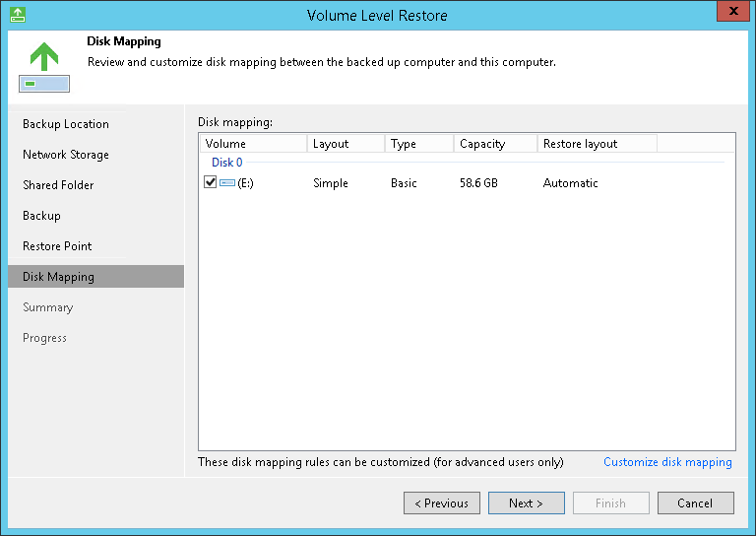Cancel the volume restore wizard
This screenshot has width=756, height=536.
tap(695, 503)
